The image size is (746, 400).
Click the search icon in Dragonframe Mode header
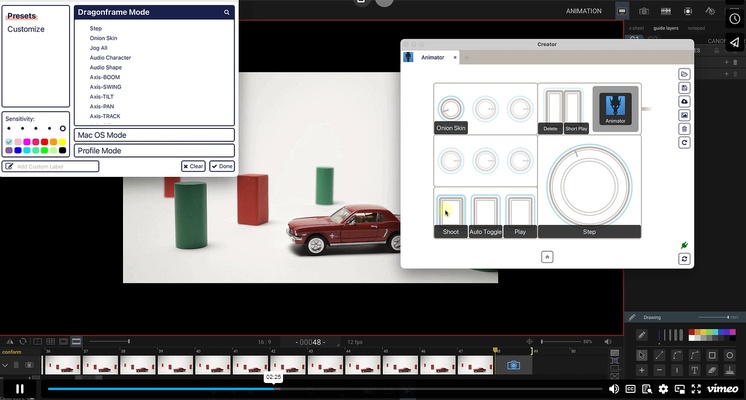coord(227,13)
